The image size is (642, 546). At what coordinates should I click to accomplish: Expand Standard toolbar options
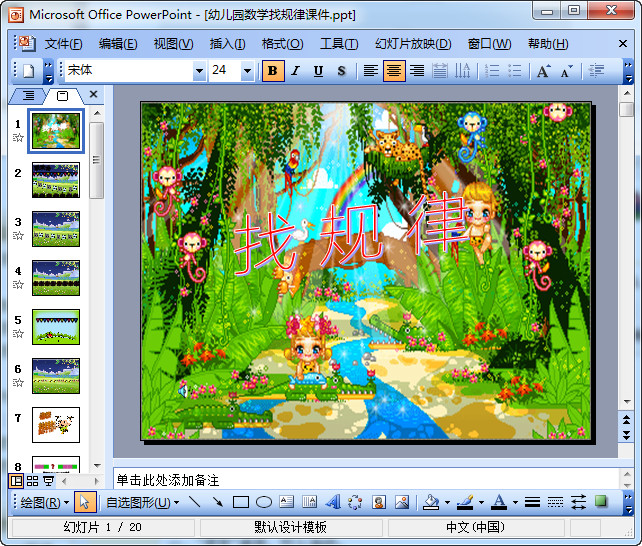48,71
